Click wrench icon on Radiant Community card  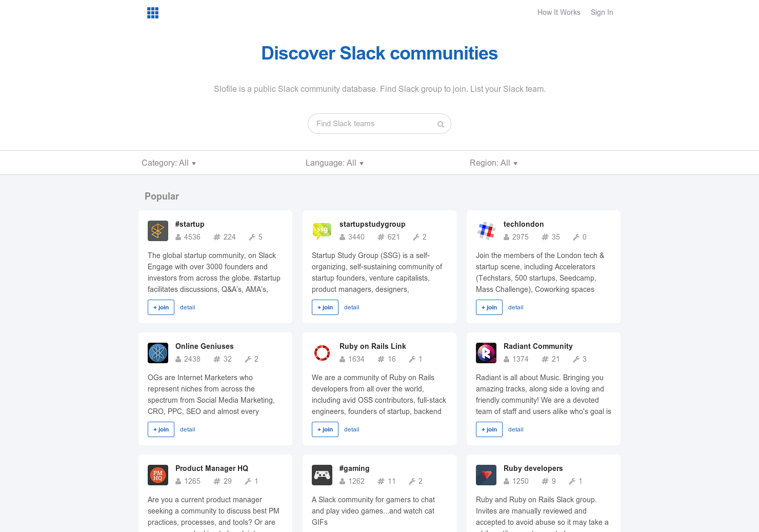tap(576, 359)
